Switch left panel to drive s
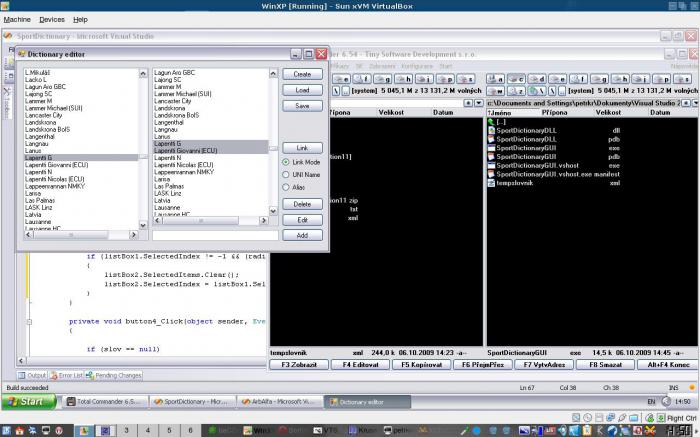 tap(466, 79)
